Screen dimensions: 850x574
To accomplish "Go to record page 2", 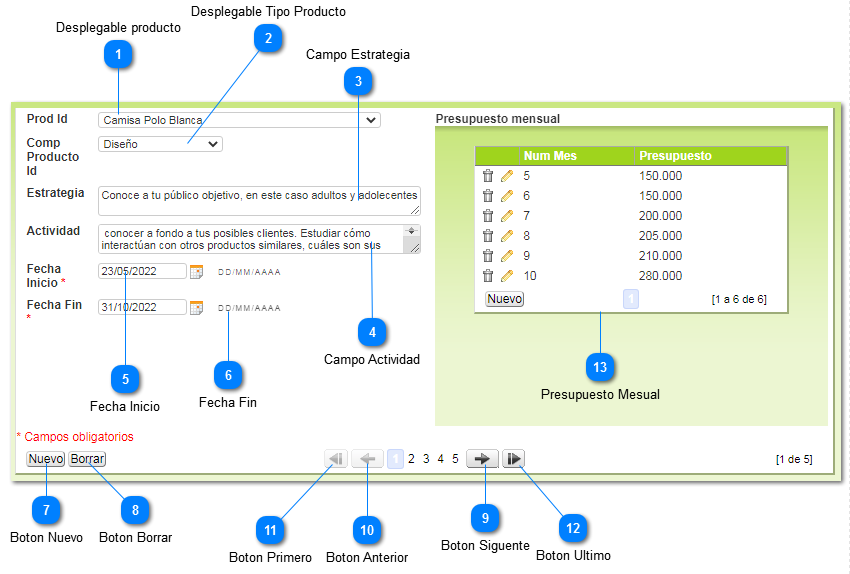I will pos(411,459).
